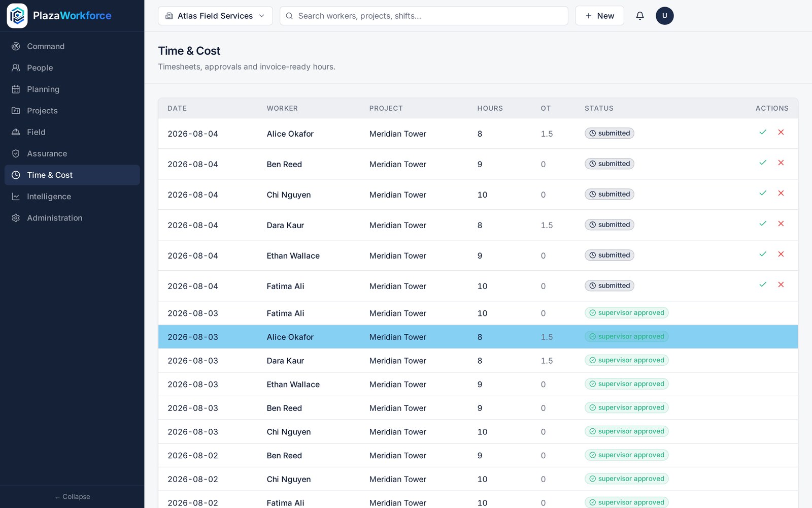Screen dimensions: 812x508
Task: Select the Time & Cost menu item
Action: pos(72,175)
